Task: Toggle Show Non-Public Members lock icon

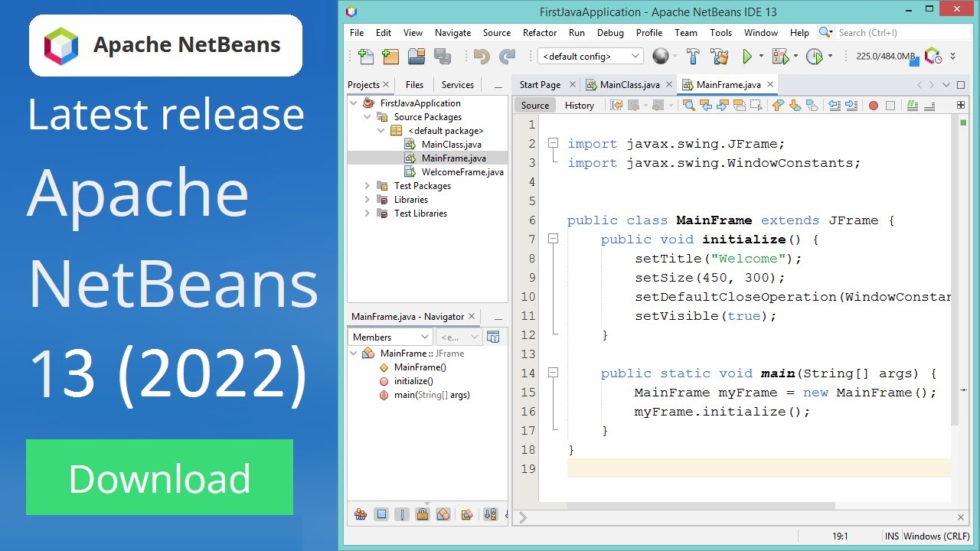Action: [422, 514]
